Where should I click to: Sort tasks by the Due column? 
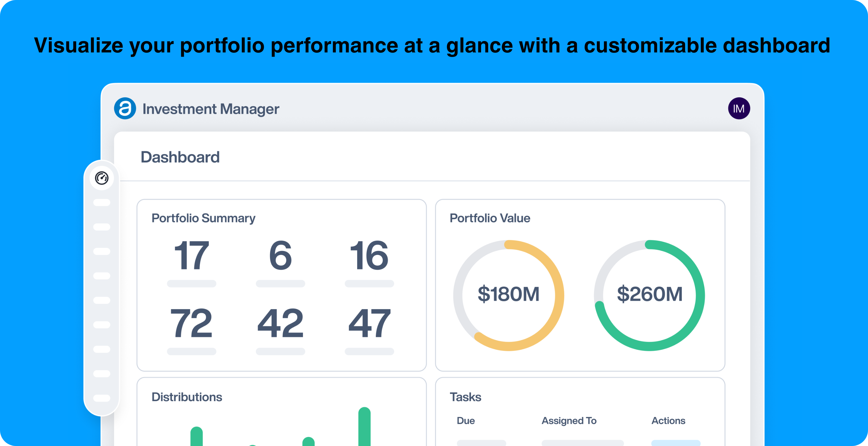pyautogui.click(x=465, y=421)
